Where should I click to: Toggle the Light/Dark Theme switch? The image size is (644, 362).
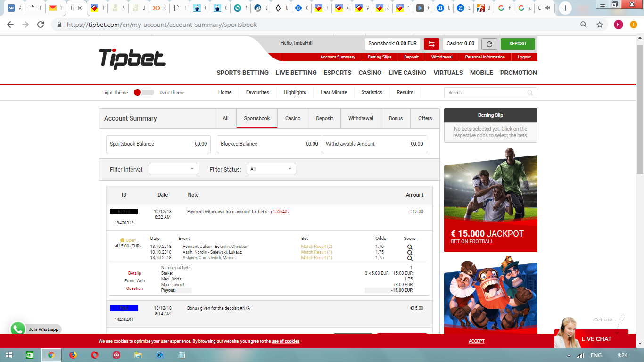[143, 92]
